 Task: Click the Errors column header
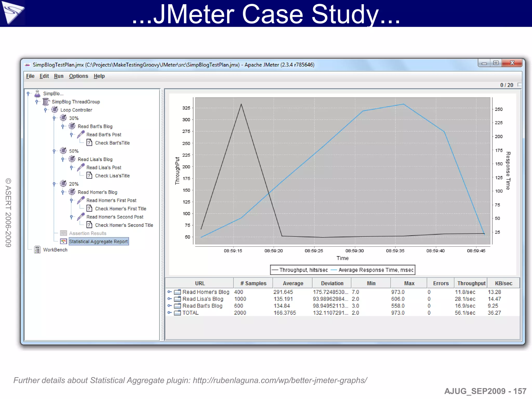[441, 283]
